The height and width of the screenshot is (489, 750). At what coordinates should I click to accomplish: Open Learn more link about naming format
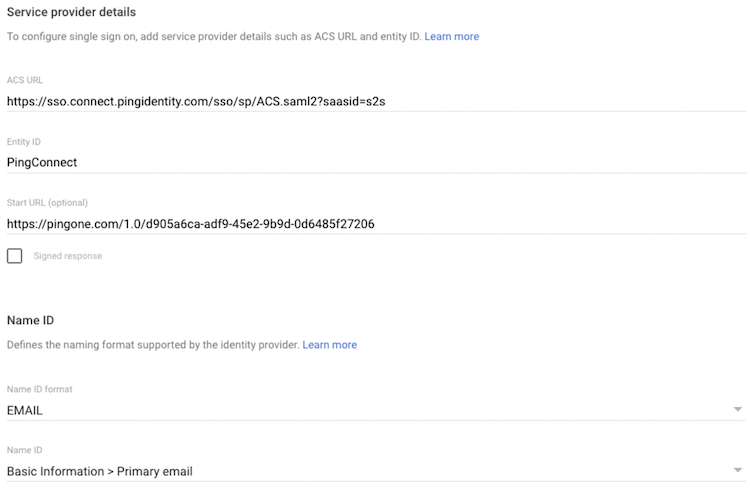[330, 345]
